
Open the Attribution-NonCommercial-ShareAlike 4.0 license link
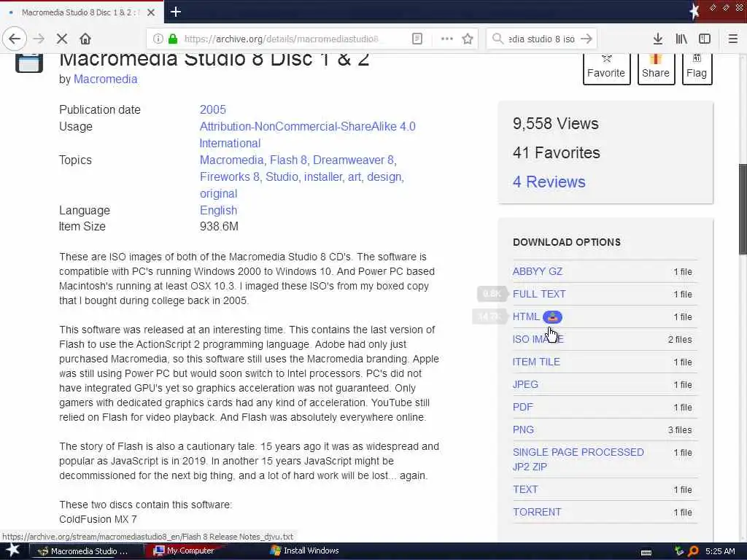click(307, 135)
